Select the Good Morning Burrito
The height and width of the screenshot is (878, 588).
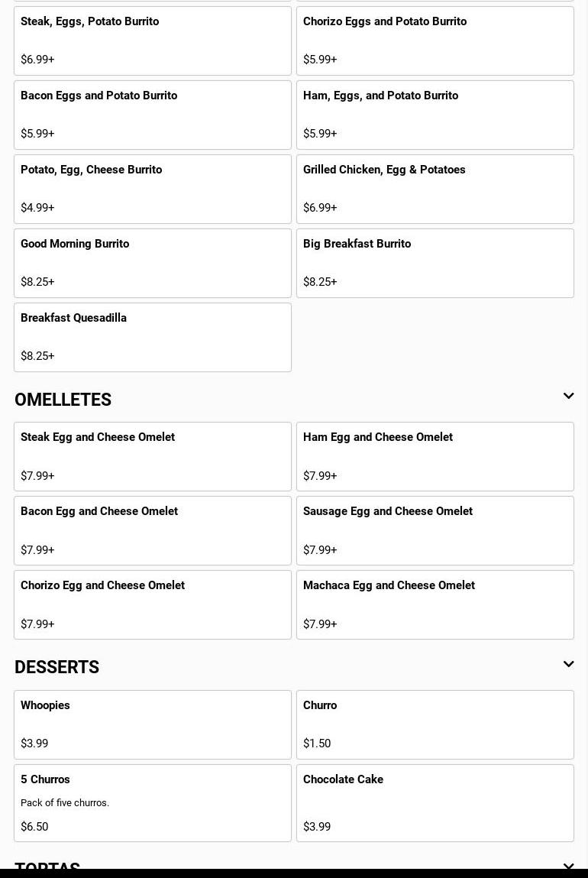153,263
